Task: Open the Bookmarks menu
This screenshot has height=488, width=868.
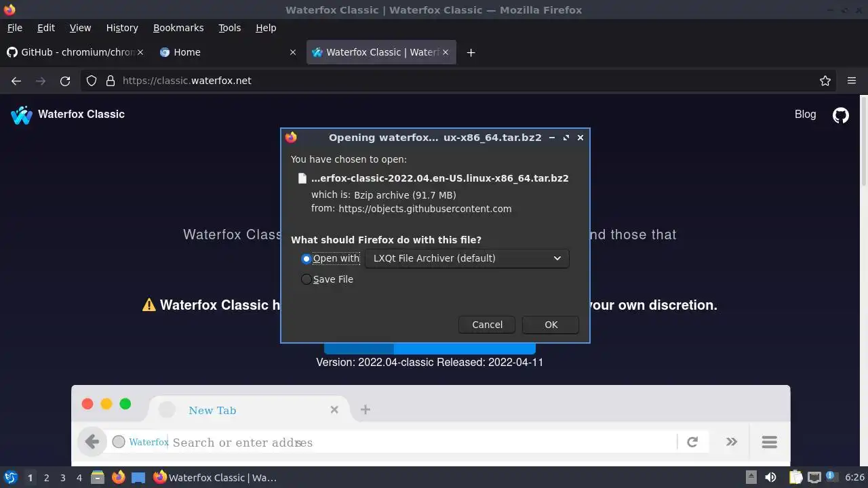Action: [x=178, y=28]
